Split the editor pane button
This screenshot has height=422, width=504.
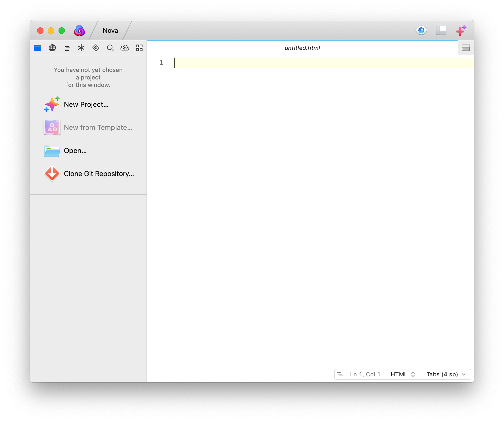pyautogui.click(x=466, y=48)
